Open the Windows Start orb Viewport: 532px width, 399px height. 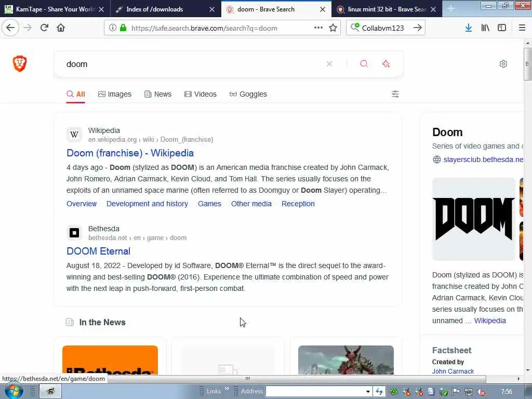point(13,391)
